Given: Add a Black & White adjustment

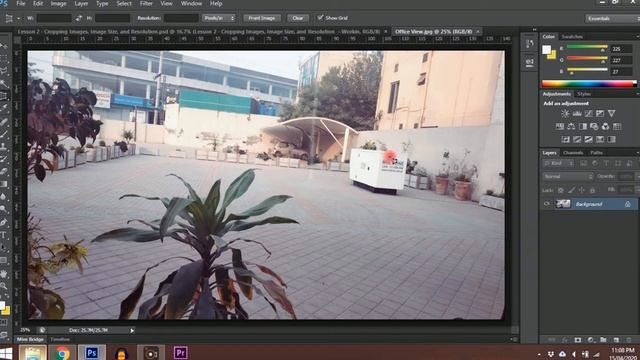Looking at the screenshot, I should point(582,127).
